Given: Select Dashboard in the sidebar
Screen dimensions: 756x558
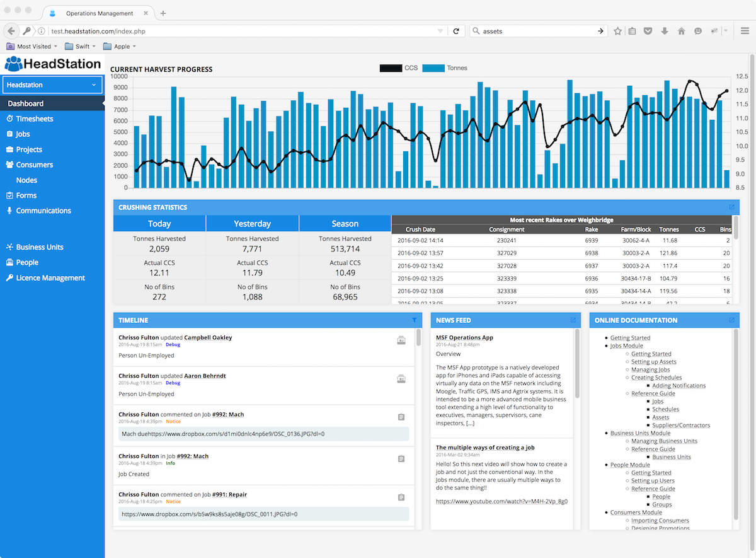Looking at the screenshot, I should (x=52, y=103).
